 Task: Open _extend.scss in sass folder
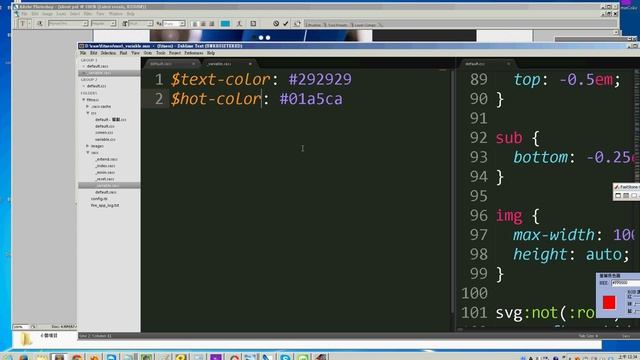tap(107, 159)
